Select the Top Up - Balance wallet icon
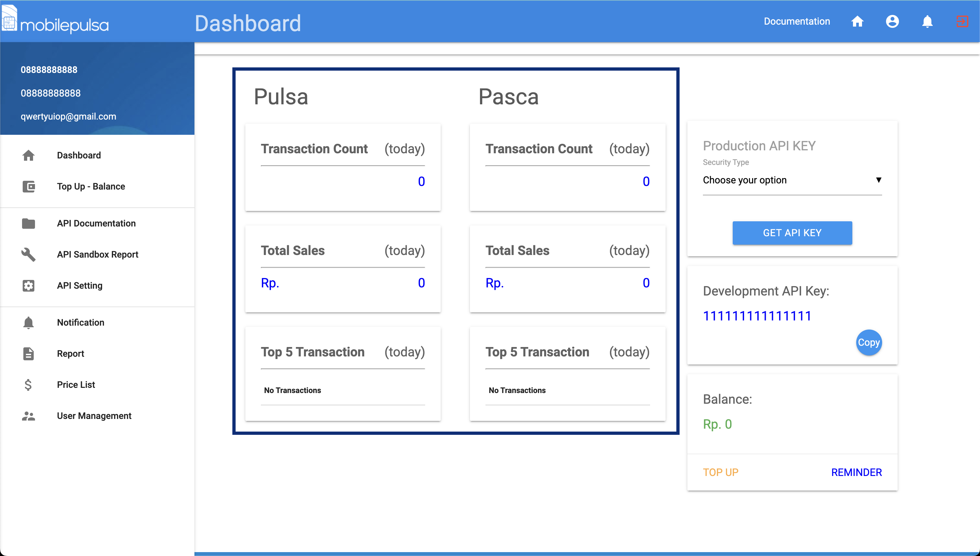The height and width of the screenshot is (556, 980). coord(29,187)
